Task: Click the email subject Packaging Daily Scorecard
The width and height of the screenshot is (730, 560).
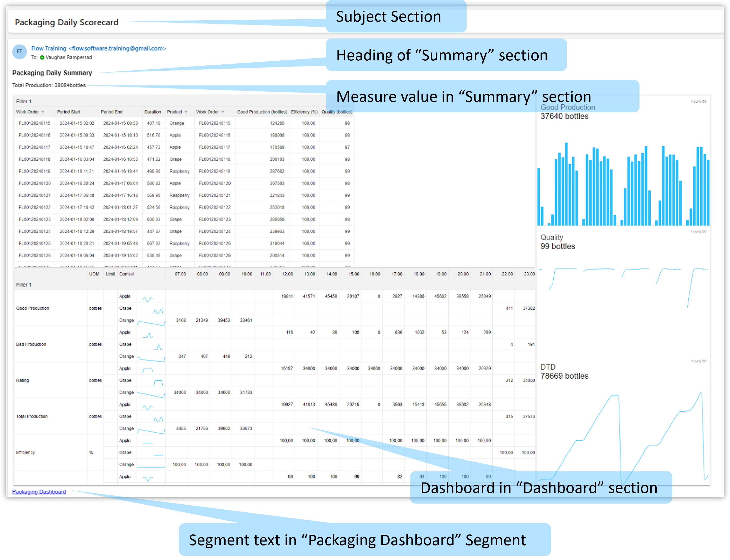Action: [x=66, y=22]
